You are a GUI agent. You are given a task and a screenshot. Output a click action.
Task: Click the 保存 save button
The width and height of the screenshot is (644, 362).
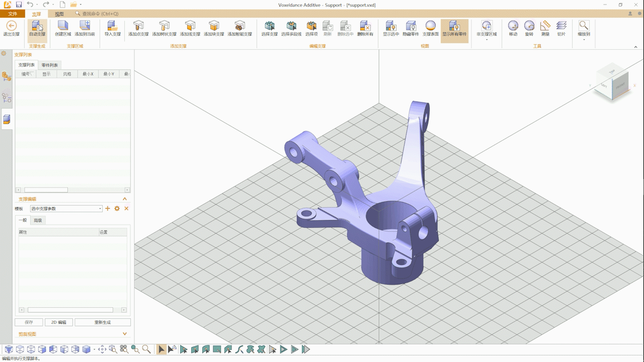(x=29, y=322)
